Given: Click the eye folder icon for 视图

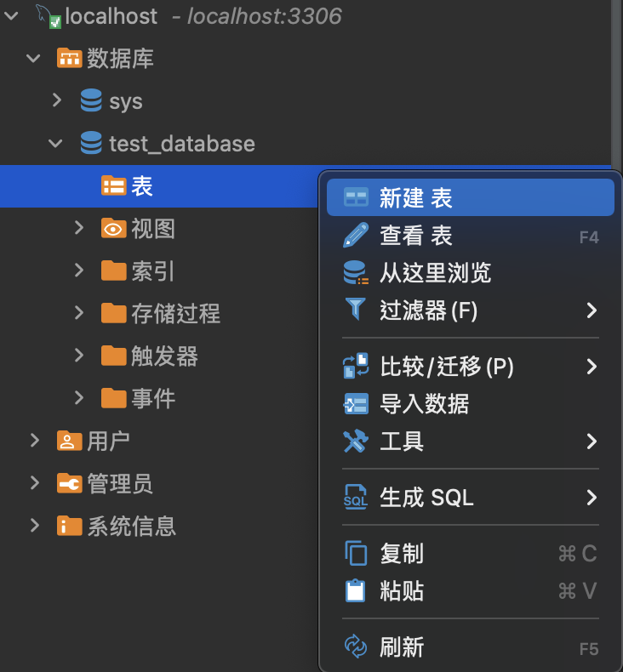Looking at the screenshot, I should point(114,229).
